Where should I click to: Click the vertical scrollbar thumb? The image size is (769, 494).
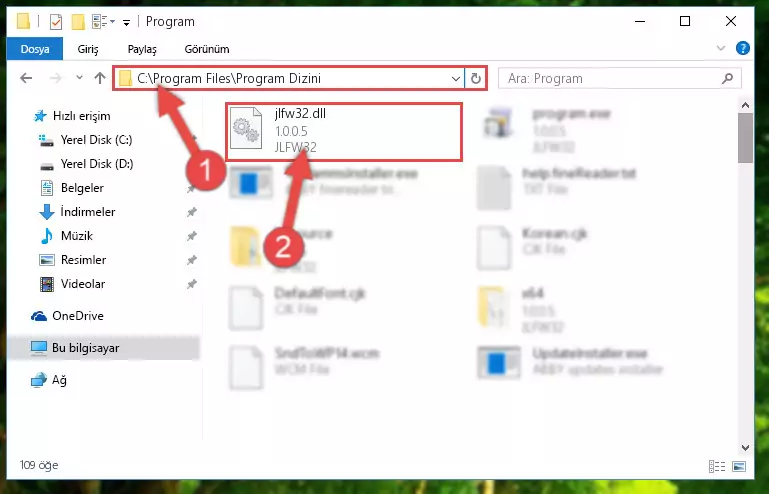(745, 138)
